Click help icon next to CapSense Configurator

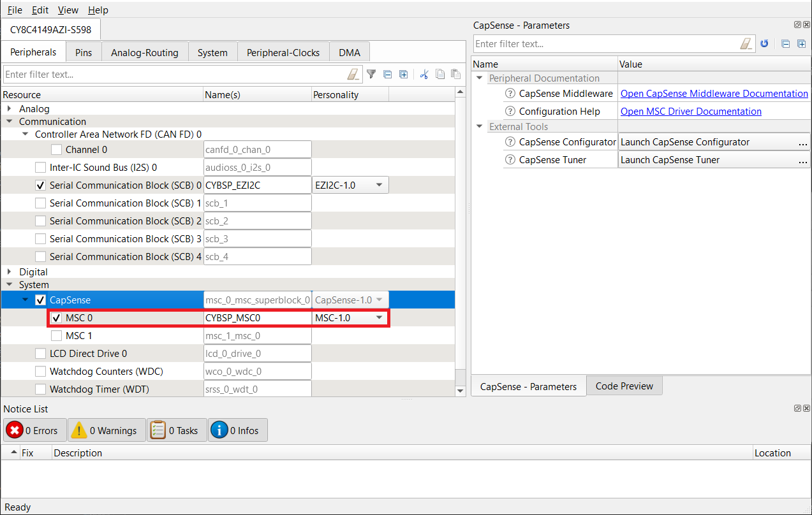[510, 142]
